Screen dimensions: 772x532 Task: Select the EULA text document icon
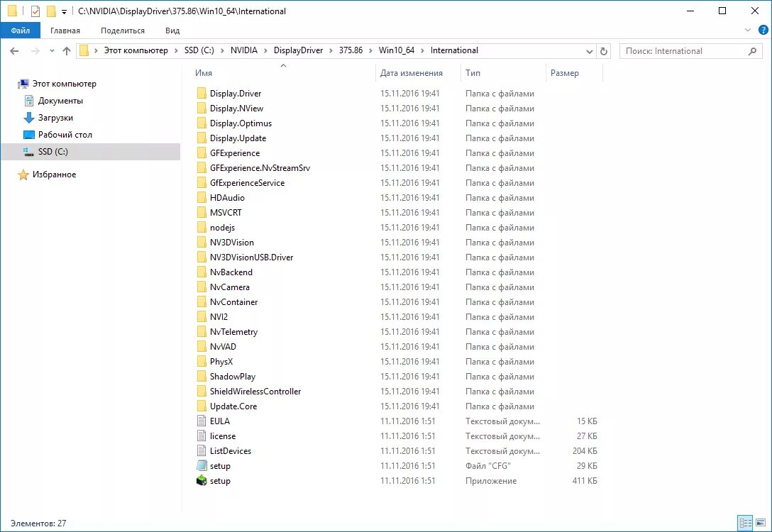tap(202, 421)
